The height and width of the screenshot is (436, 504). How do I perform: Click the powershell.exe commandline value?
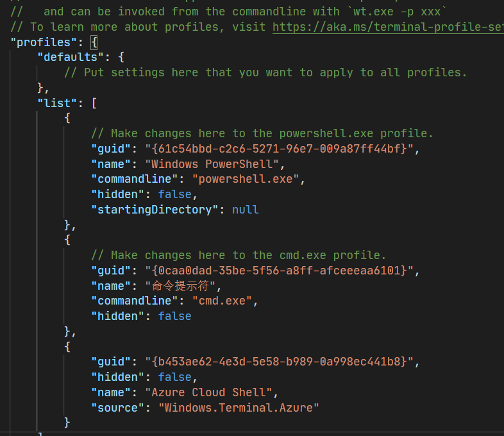click(246, 179)
